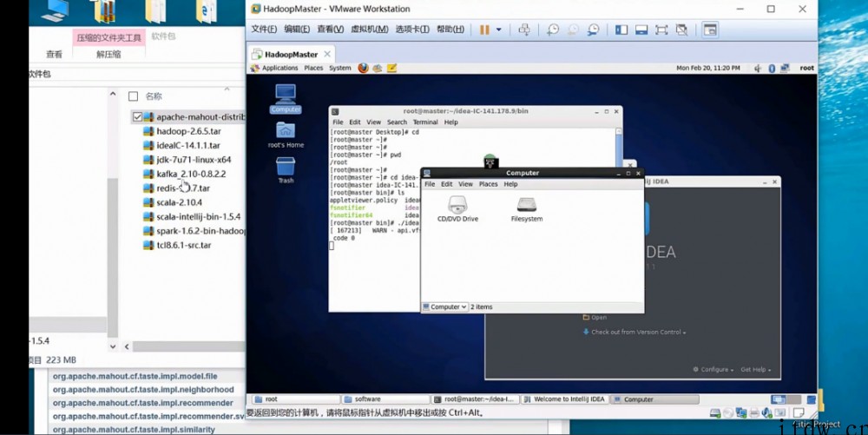
Task: Open power options dropdown beside pause button
Action: pos(499,30)
